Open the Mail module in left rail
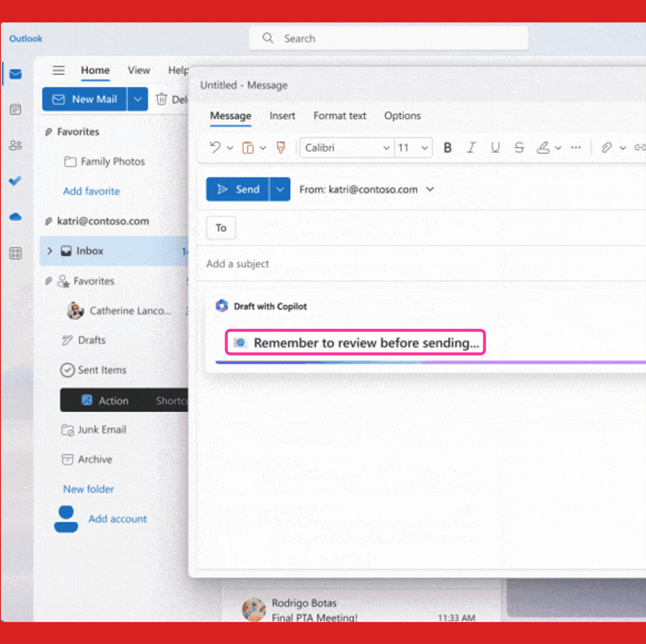Image resolution: width=646 pixels, height=644 pixels. tap(15, 74)
